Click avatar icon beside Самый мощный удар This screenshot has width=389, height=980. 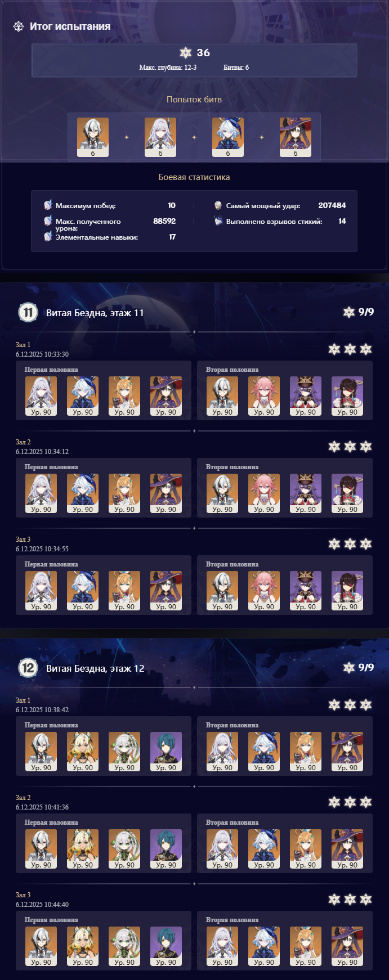click(218, 205)
